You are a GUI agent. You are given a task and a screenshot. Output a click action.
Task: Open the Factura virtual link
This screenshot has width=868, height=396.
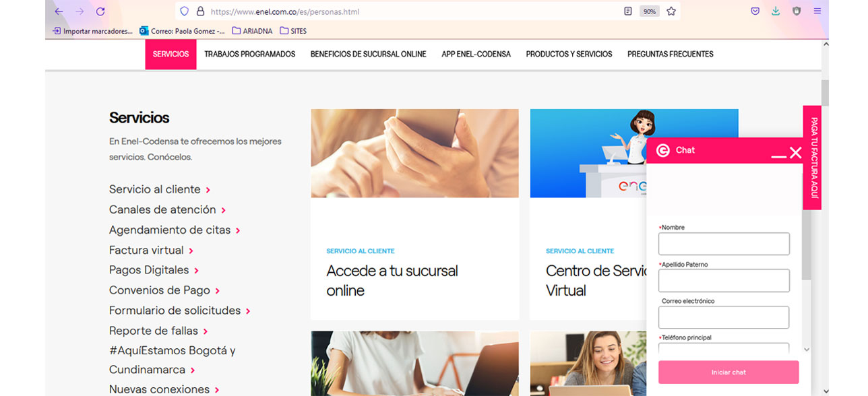click(151, 250)
